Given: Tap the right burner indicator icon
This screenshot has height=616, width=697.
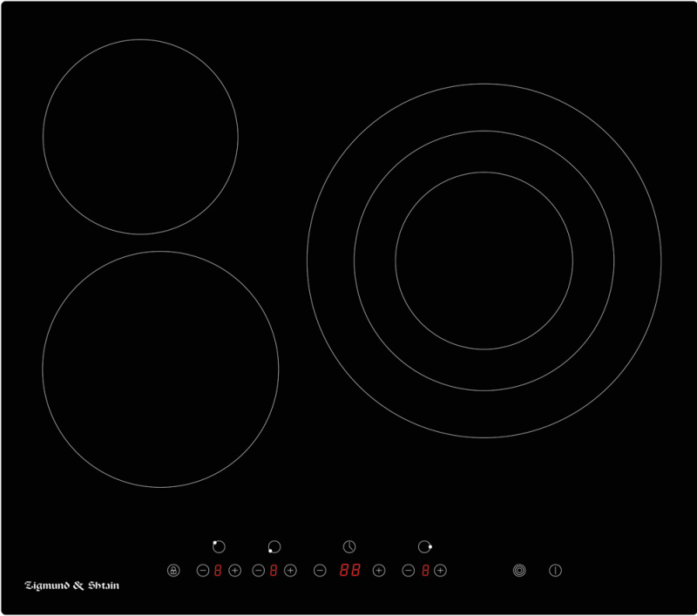Looking at the screenshot, I should (x=424, y=546).
